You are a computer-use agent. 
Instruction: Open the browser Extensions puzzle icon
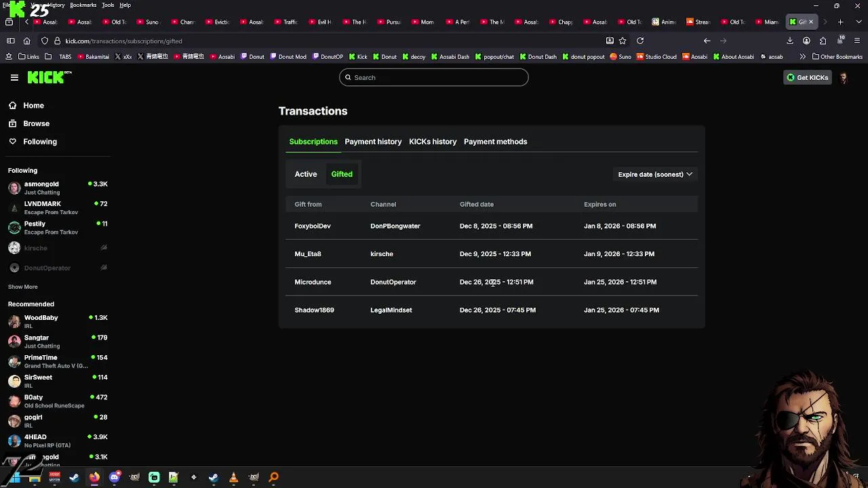pos(823,41)
